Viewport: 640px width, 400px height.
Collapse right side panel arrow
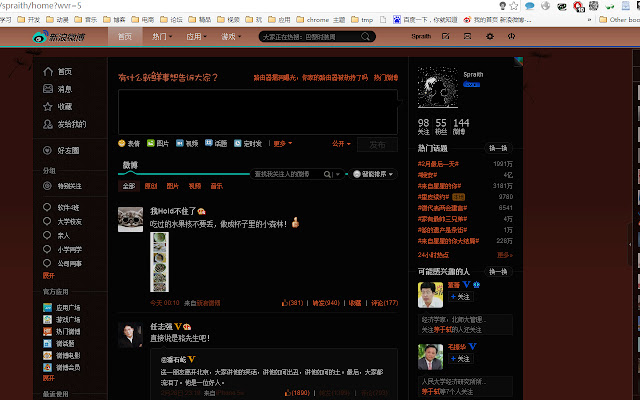click(631, 244)
